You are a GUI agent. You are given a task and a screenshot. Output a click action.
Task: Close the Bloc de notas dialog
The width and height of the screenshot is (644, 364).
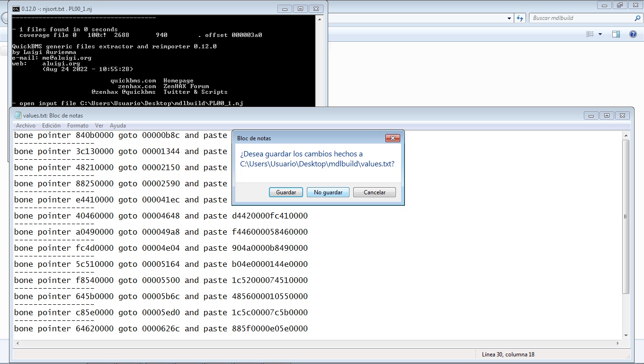click(393, 138)
